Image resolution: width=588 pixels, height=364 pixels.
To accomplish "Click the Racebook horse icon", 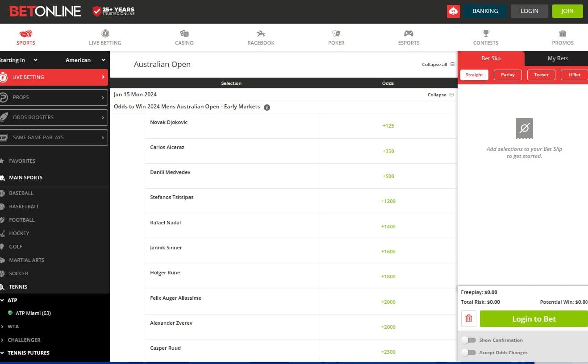I will coord(261,33).
